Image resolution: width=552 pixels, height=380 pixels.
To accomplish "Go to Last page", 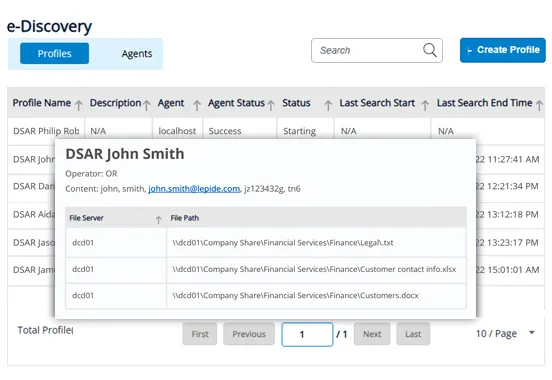I will pos(413,334).
